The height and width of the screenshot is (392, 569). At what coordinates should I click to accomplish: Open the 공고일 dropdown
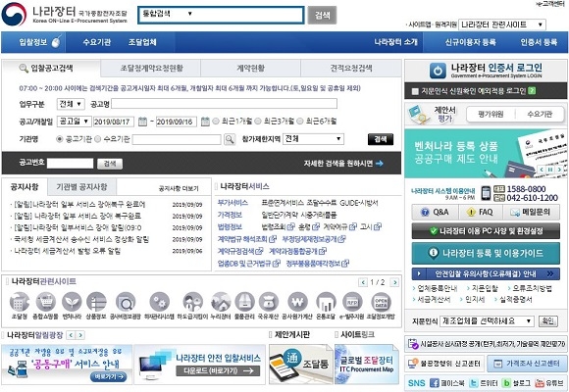tap(74, 122)
